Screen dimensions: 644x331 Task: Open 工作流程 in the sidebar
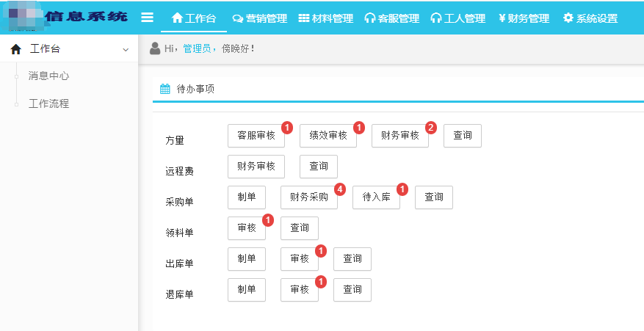tap(48, 103)
